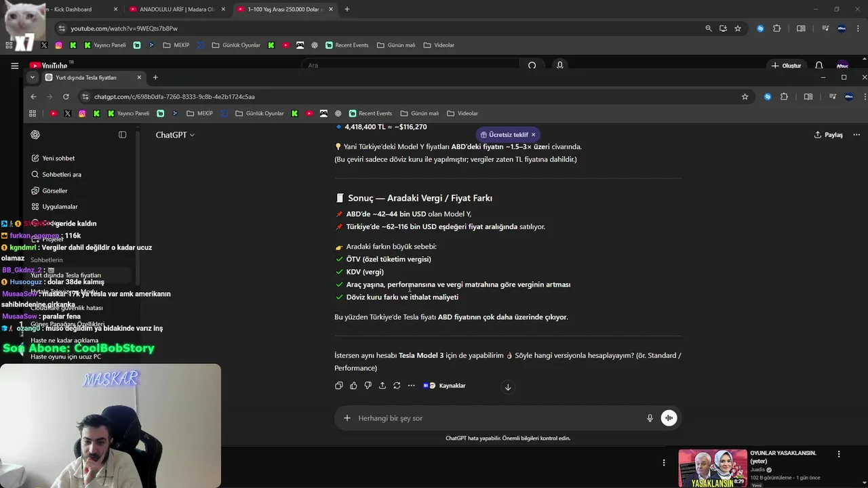The image size is (868, 488).
Task: Jump to bottom with the down-arrow button
Action: pos(508,387)
